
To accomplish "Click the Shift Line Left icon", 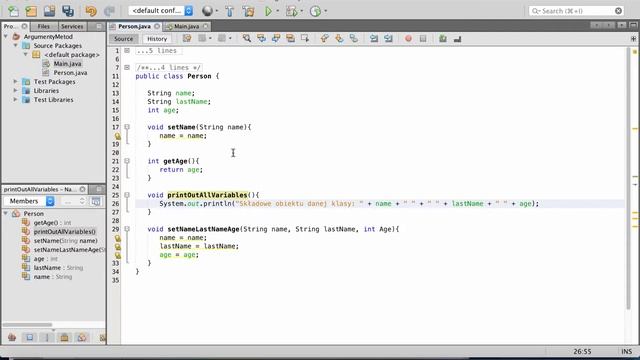I will coord(373,38).
